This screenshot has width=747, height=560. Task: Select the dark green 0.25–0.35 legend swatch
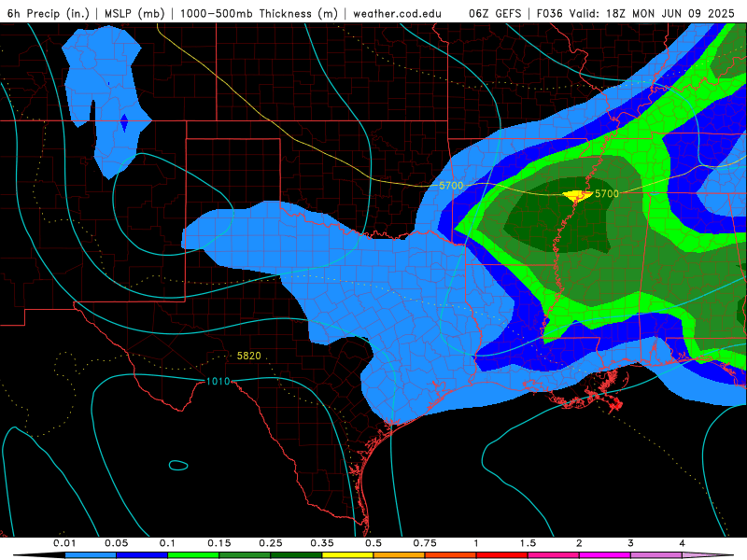[x=296, y=555]
